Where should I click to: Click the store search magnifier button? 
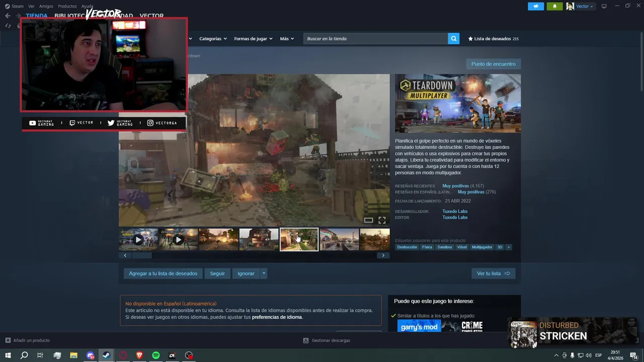(454, 39)
